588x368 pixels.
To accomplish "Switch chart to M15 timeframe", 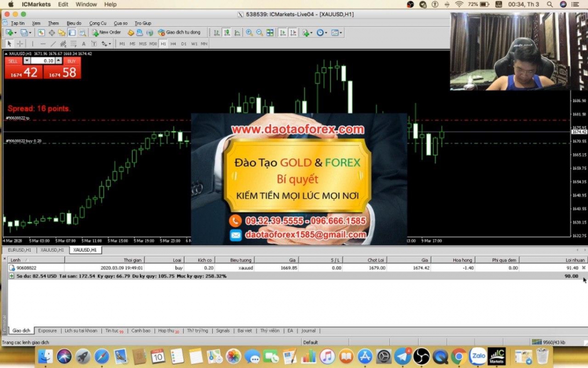I will pos(143,44).
